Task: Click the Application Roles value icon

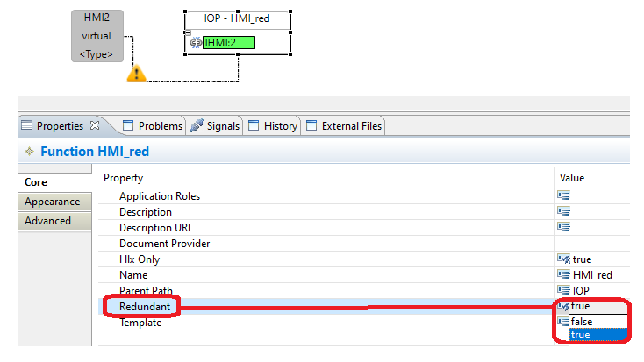Action: tap(564, 195)
